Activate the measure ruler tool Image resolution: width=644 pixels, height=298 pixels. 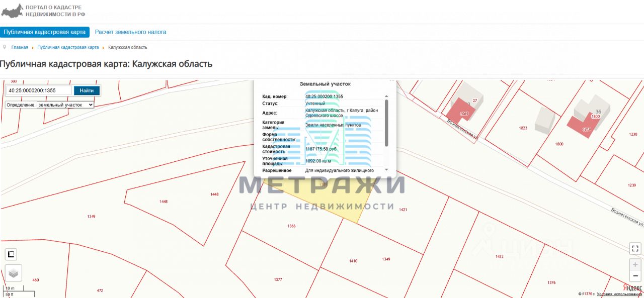coord(11,254)
